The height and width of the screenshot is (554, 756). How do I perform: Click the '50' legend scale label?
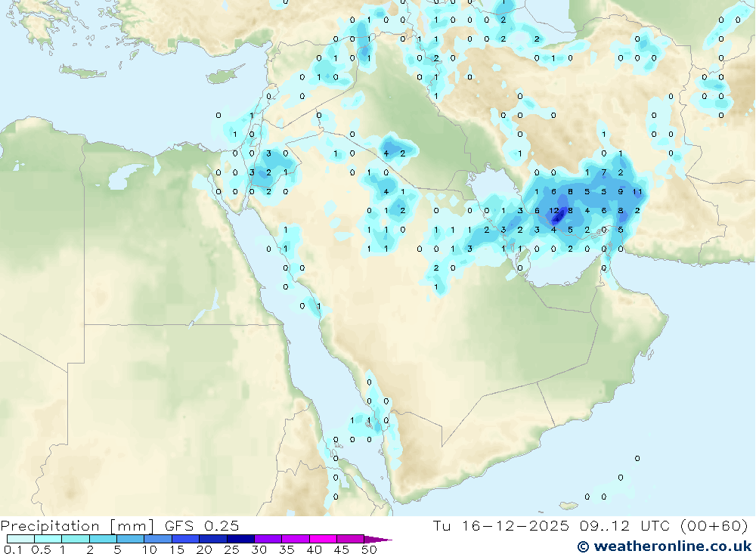tap(370, 549)
